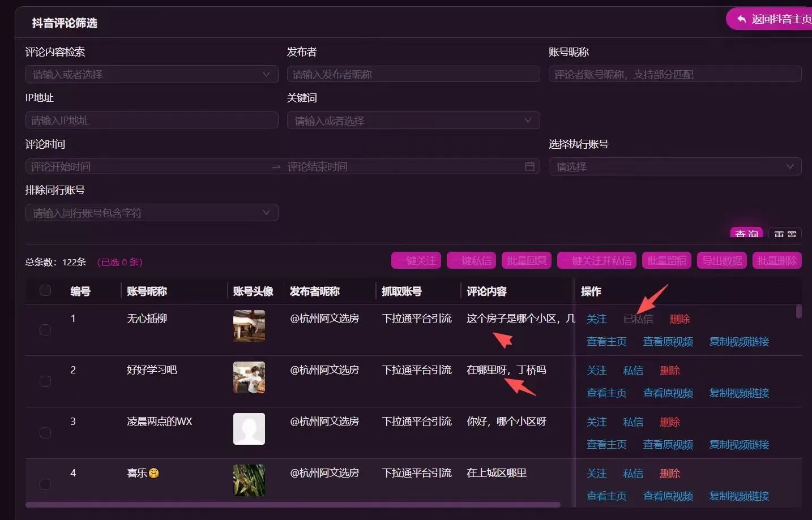Click 删除 for 喜乐
Image resolution: width=812 pixels, height=520 pixels.
pyautogui.click(x=670, y=474)
